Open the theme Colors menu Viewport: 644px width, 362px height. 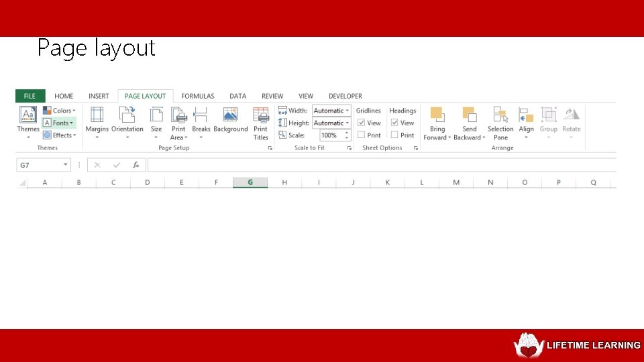(x=59, y=111)
